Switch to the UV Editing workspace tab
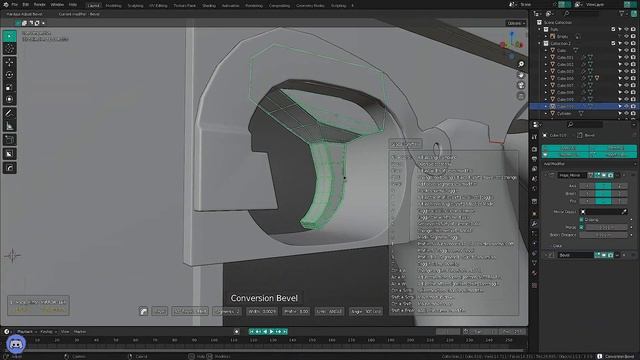This screenshot has height=360, width=640. (x=158, y=6)
